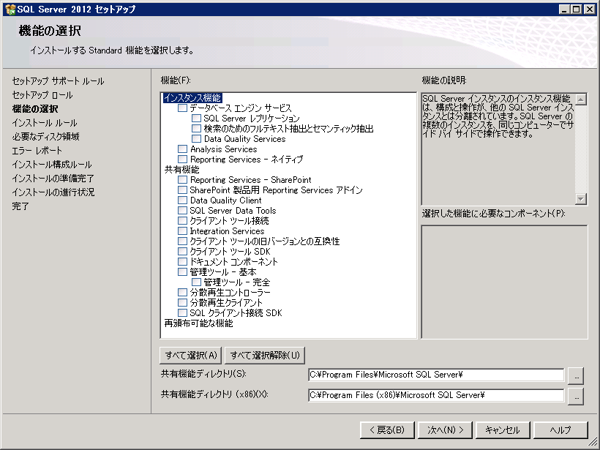Maximize the setup window

[577, 9]
